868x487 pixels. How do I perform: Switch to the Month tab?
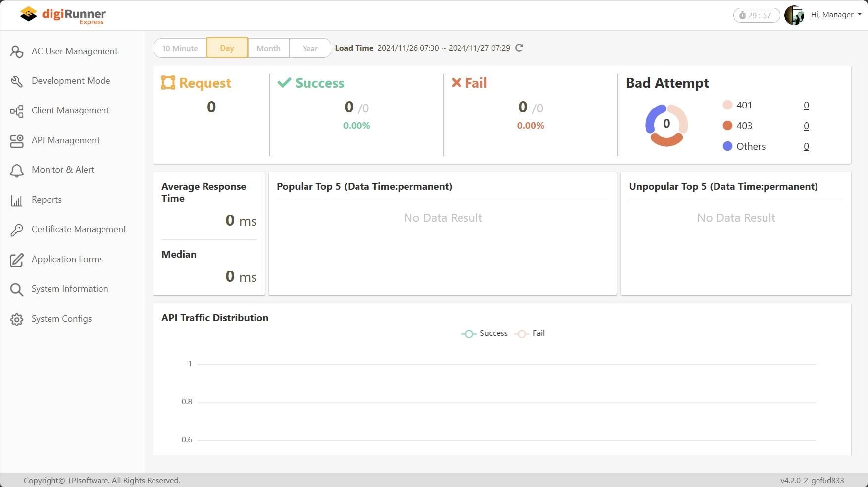coord(268,48)
